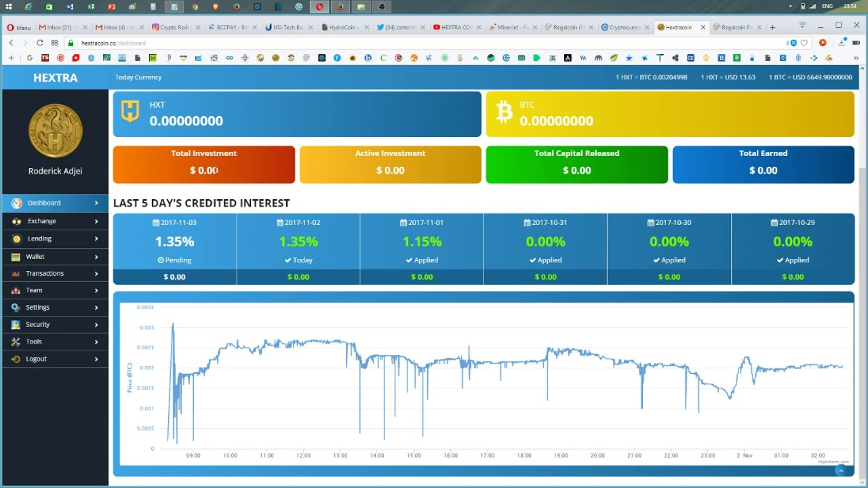Click the Total Investment card
The width and height of the screenshot is (868, 488).
204,164
